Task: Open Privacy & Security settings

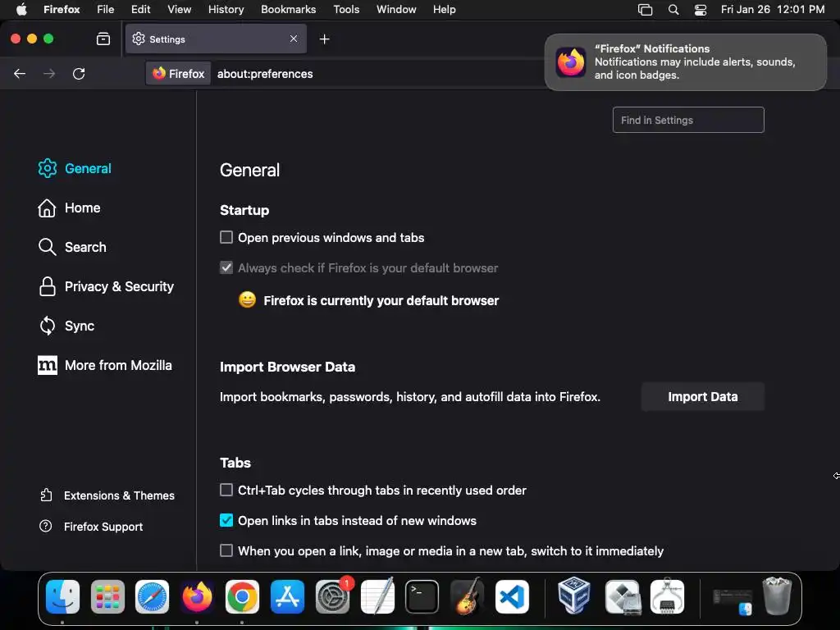Action: (x=106, y=286)
